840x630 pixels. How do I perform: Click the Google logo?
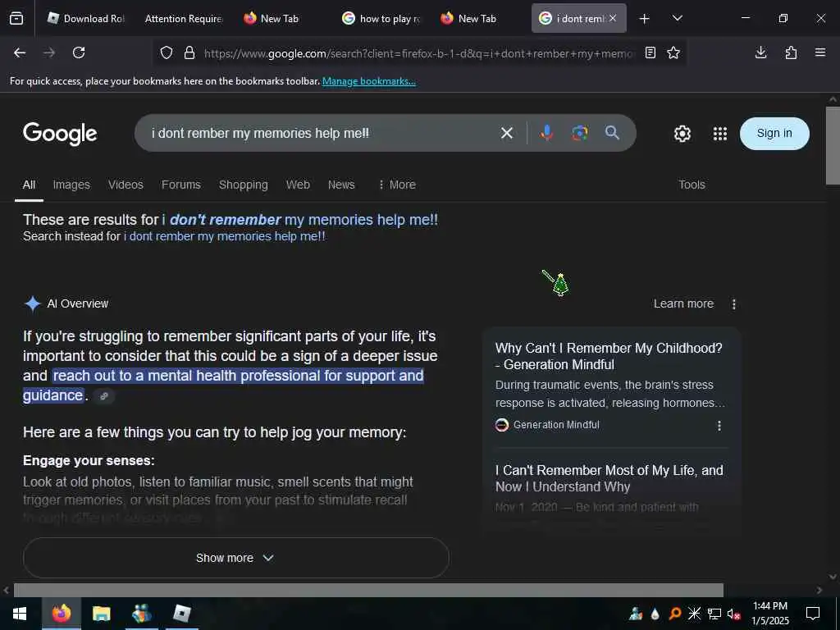click(60, 134)
